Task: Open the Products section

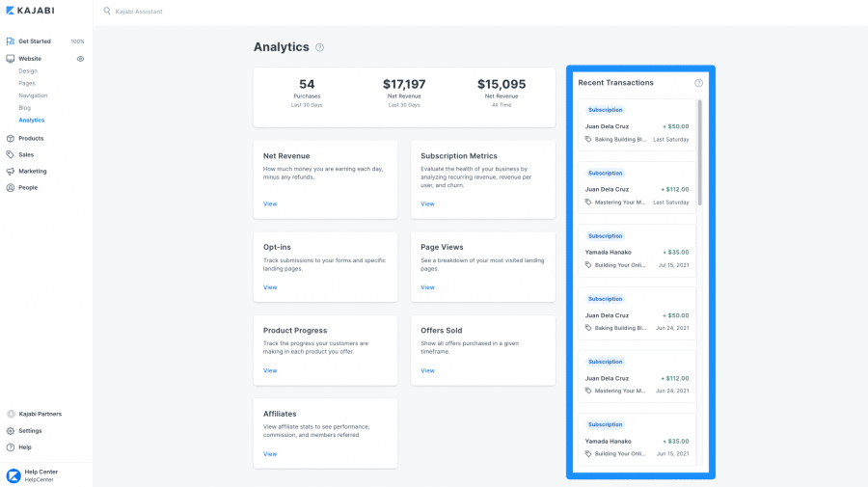Action: tap(31, 138)
